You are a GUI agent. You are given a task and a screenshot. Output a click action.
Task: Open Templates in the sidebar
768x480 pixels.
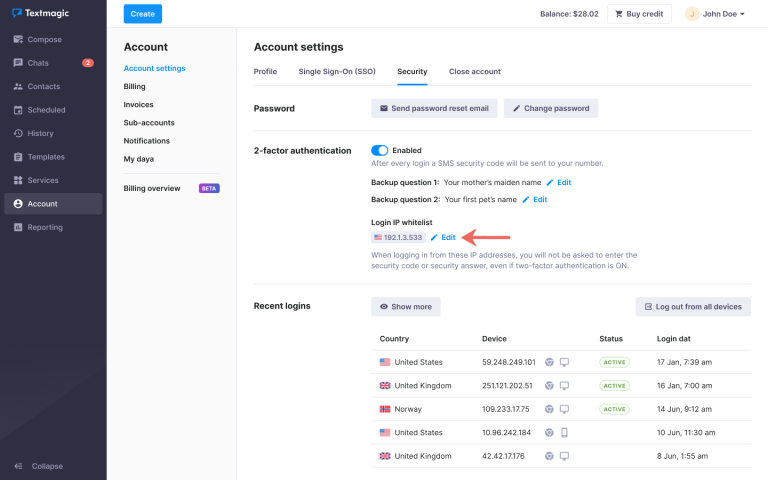pos(46,157)
